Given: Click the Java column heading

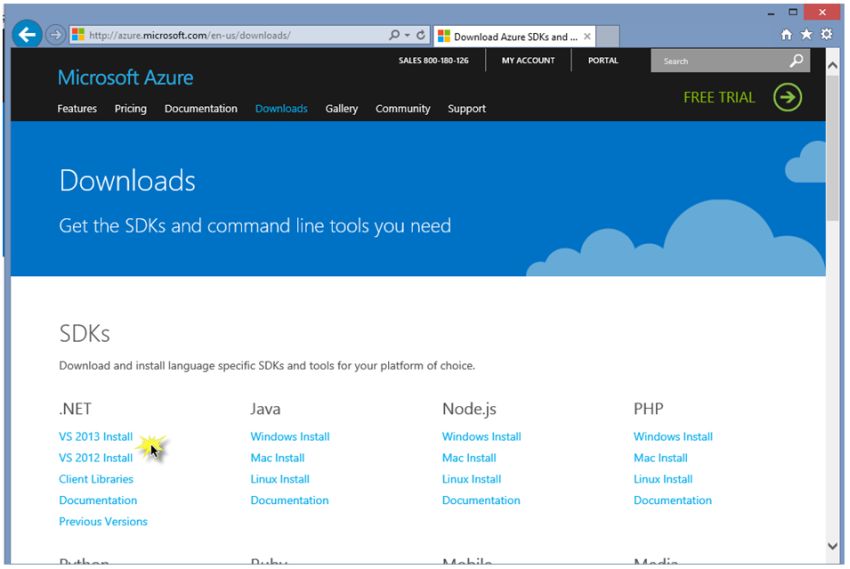Looking at the screenshot, I should pyautogui.click(x=265, y=409).
